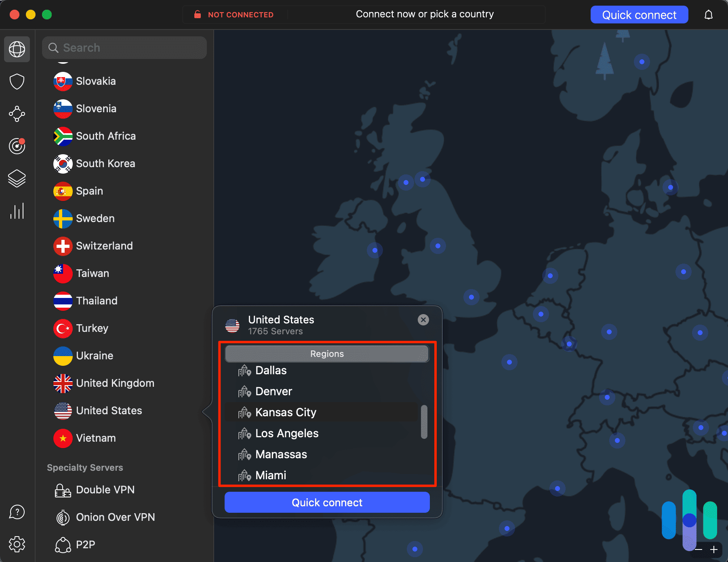The width and height of the screenshot is (728, 562).
Task: Open the Regions selector in the popup
Action: (327, 354)
